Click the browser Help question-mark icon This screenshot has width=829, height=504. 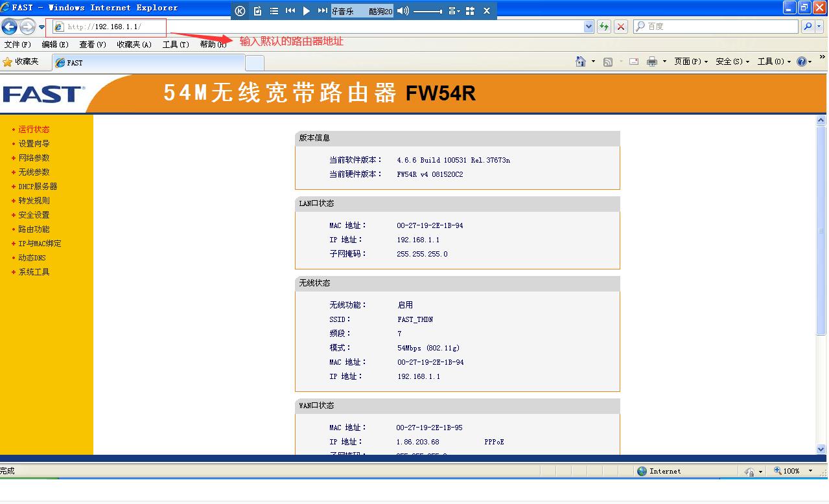[802, 61]
